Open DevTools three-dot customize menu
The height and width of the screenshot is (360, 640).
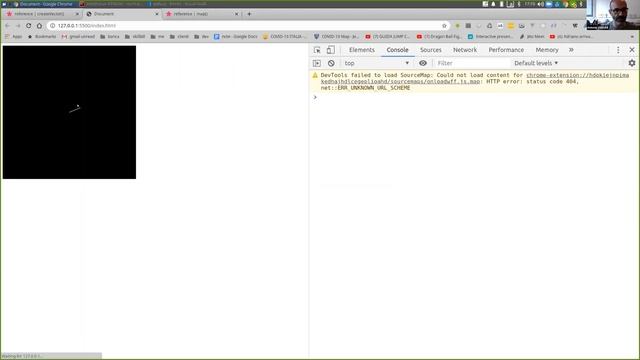618,50
